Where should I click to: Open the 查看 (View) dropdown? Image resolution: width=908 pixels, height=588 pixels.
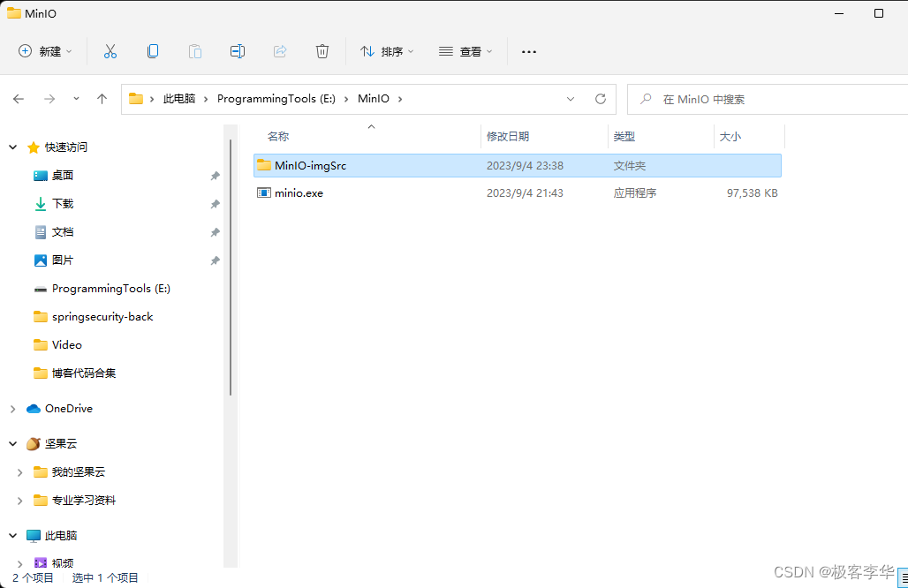465,51
